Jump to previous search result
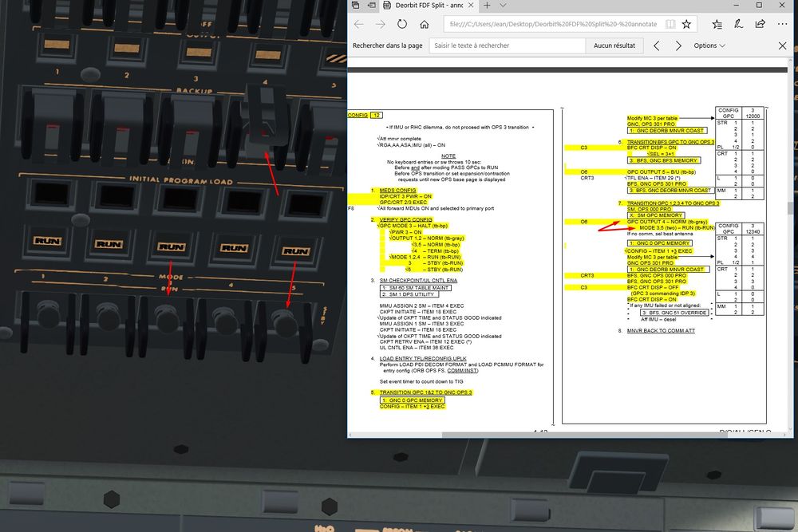 (657, 45)
